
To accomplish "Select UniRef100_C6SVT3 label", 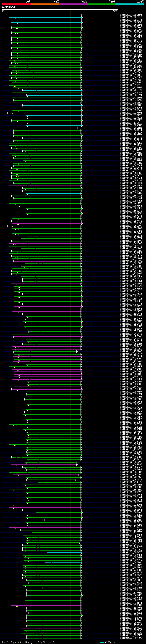I will point(131,138).
